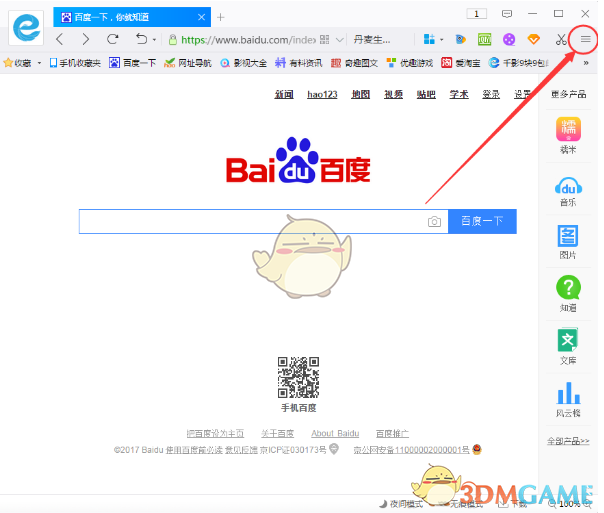Viewport: 604px width, 513px height.
Task: Open the 关于百度 footer link
Action: click(x=277, y=434)
